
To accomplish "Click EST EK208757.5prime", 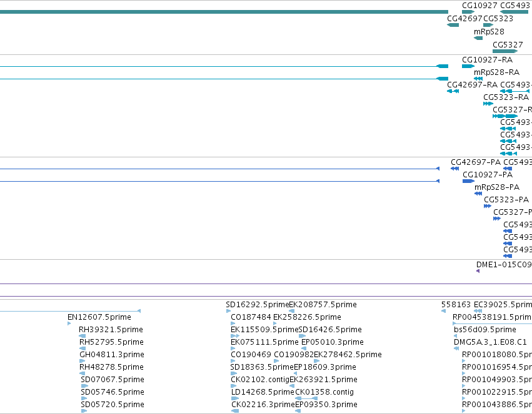I will pyautogui.click(x=323, y=305).
